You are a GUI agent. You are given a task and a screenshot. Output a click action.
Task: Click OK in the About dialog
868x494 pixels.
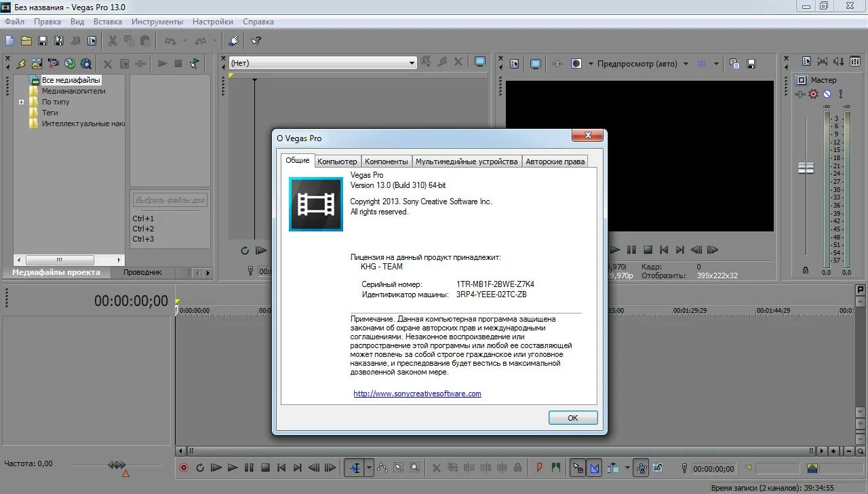tap(573, 418)
